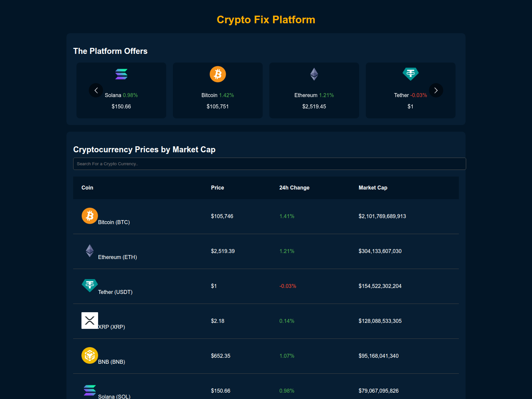Click the Price column header
This screenshot has width=532, height=399.
(x=217, y=188)
